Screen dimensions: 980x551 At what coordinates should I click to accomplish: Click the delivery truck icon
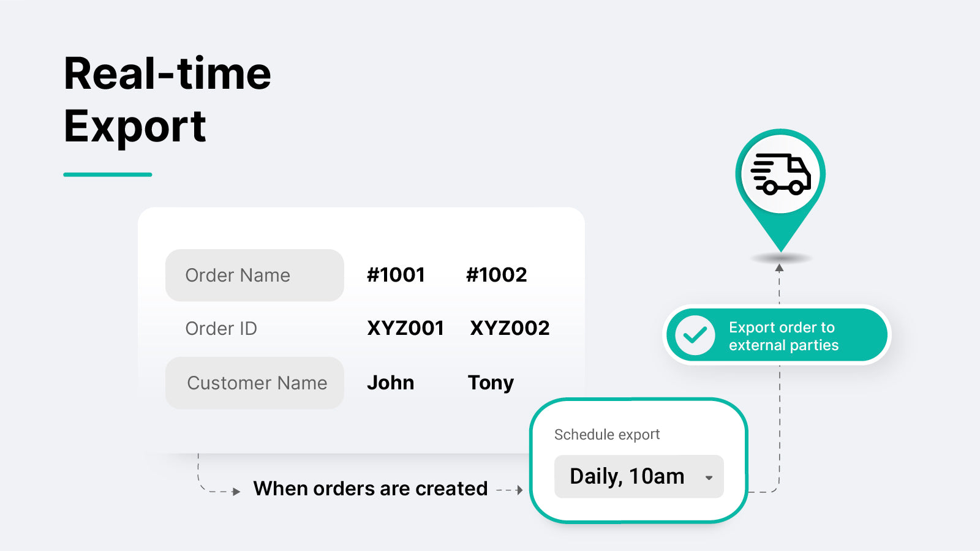781,174
